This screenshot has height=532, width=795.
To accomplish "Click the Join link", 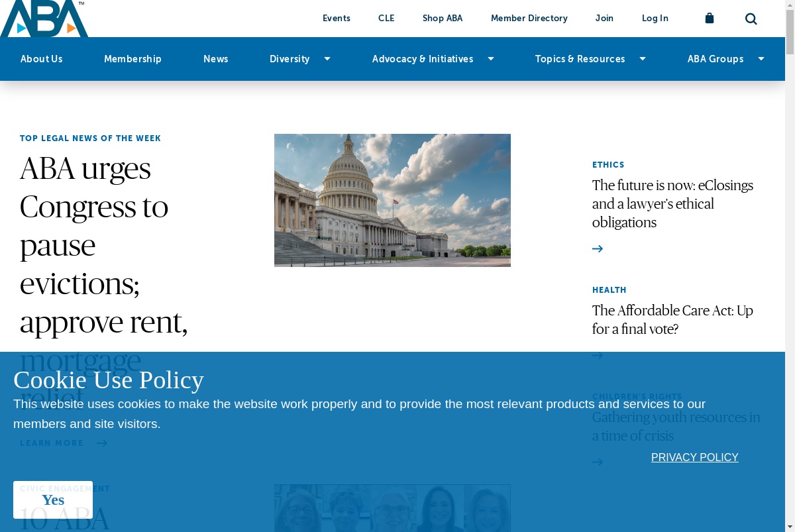I will point(604,19).
